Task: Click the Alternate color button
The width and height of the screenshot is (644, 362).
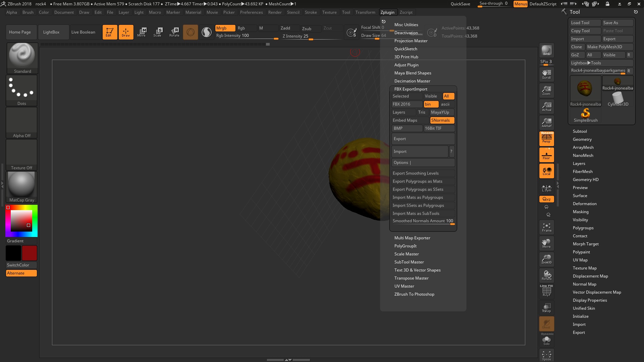Action: [21, 273]
